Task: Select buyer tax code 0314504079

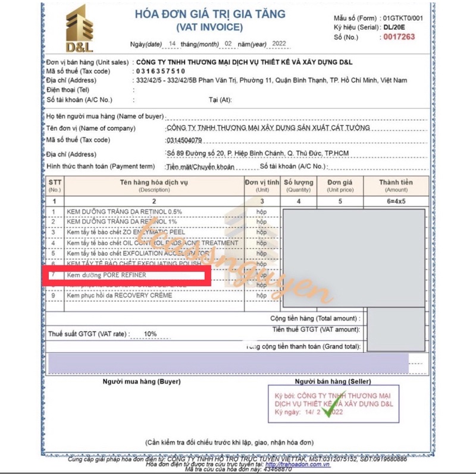Action: [x=184, y=140]
